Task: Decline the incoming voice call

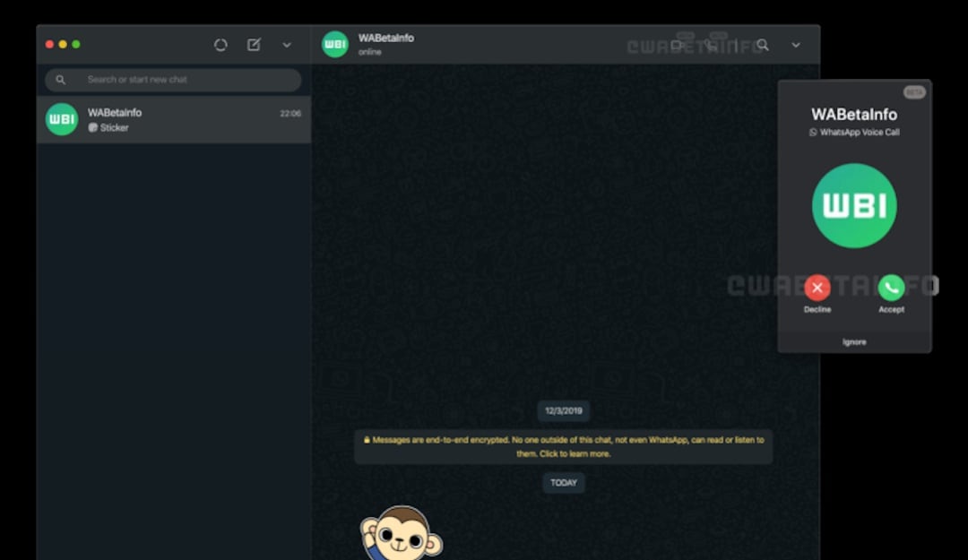Action: [x=817, y=288]
